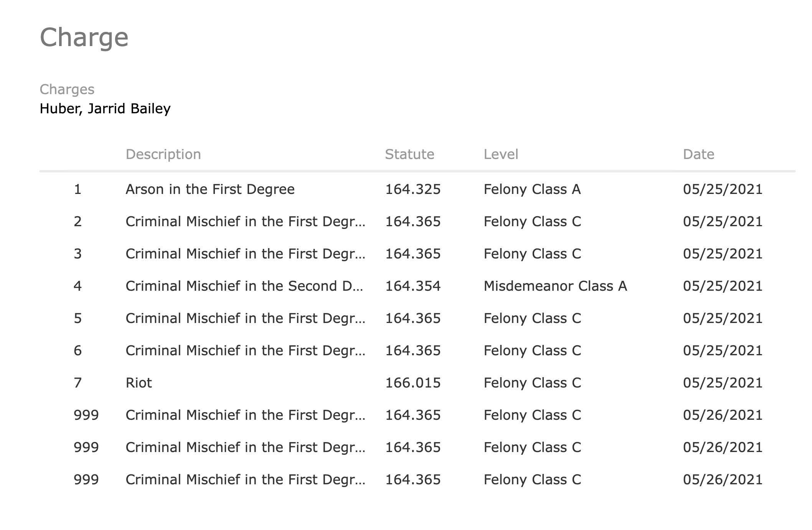Click the Charge page heading

tap(84, 38)
